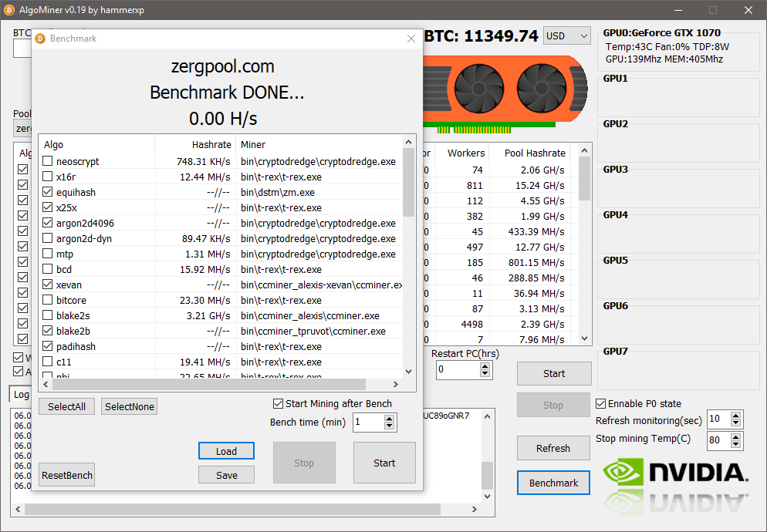Click the ccminer_tpruvot miner path
Viewport: 767px width, 532px height.
click(313, 331)
